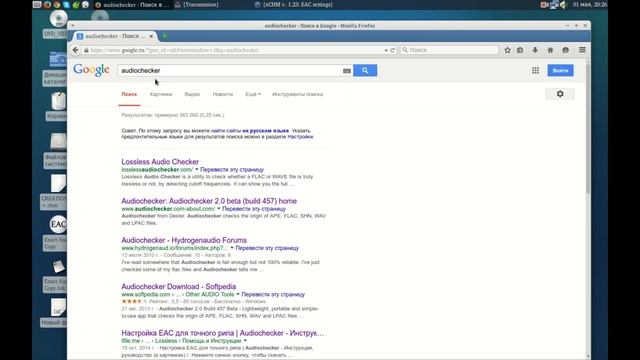Screen dimensions: 640x360
Task: Open a new tab with the plus icon
Action: pyautogui.click(x=164, y=36)
